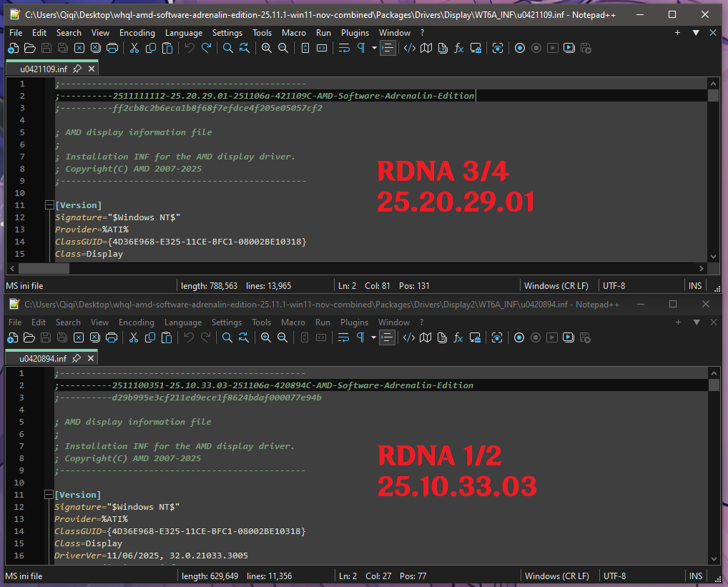
Task: Toggle indent guide in u0421109.inf window
Action: (388, 48)
